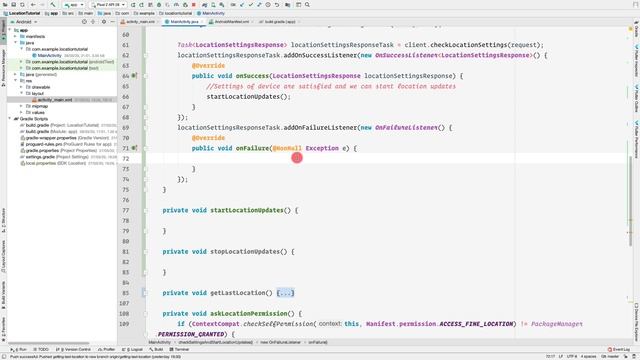Image resolution: width=640 pixels, height=360 pixels.
Task: Open the Build Variants side tab
Action: point(3,295)
